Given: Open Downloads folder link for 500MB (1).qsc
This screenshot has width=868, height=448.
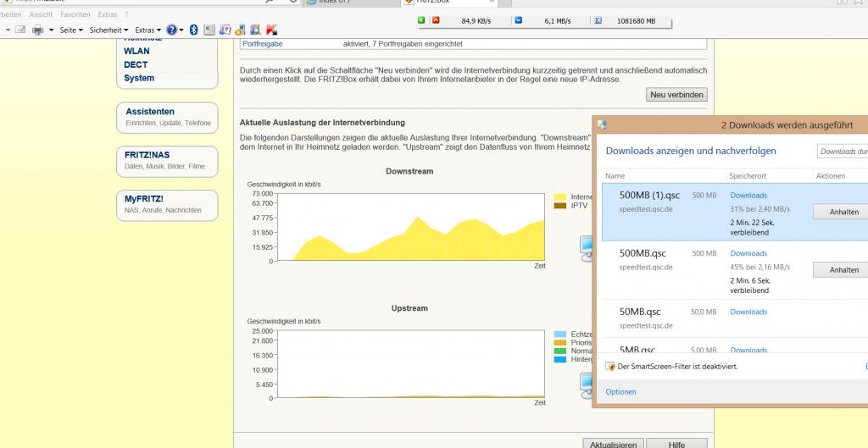Looking at the screenshot, I should [748, 196].
